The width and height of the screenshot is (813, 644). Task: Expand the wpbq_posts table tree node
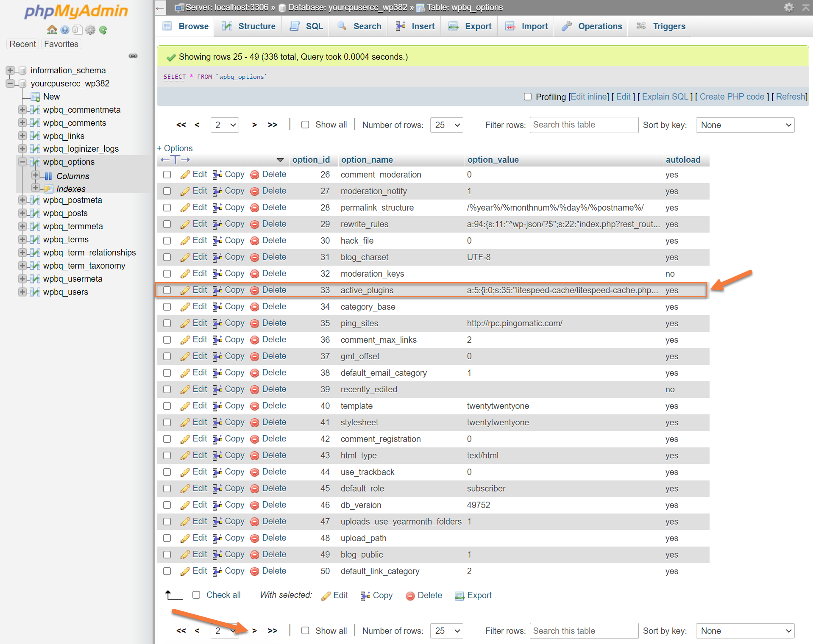(22, 213)
